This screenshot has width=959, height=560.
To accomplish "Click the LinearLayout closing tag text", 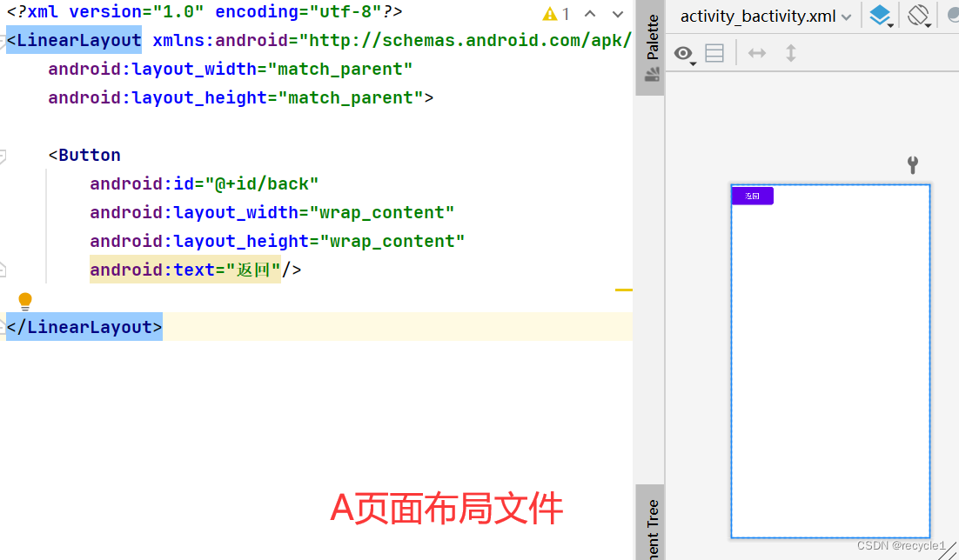I will click(x=84, y=326).
